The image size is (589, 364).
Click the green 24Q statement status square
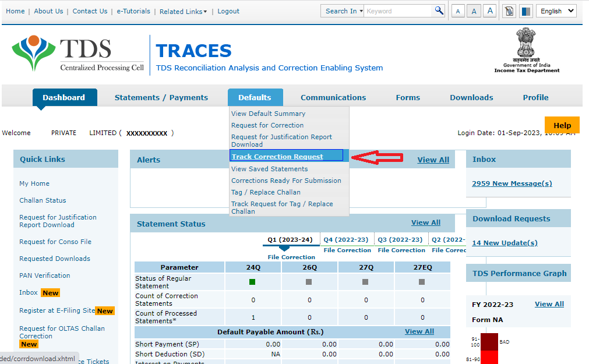(x=252, y=281)
